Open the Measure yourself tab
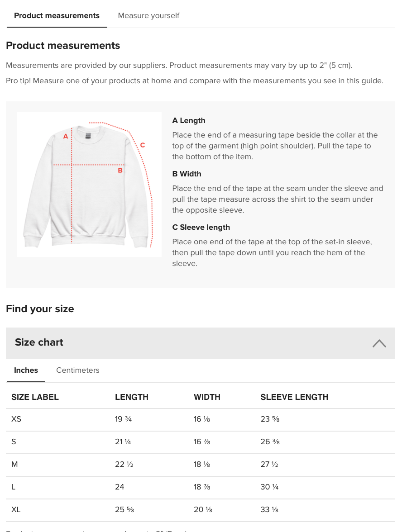The height and width of the screenshot is (532, 402). coord(148,16)
